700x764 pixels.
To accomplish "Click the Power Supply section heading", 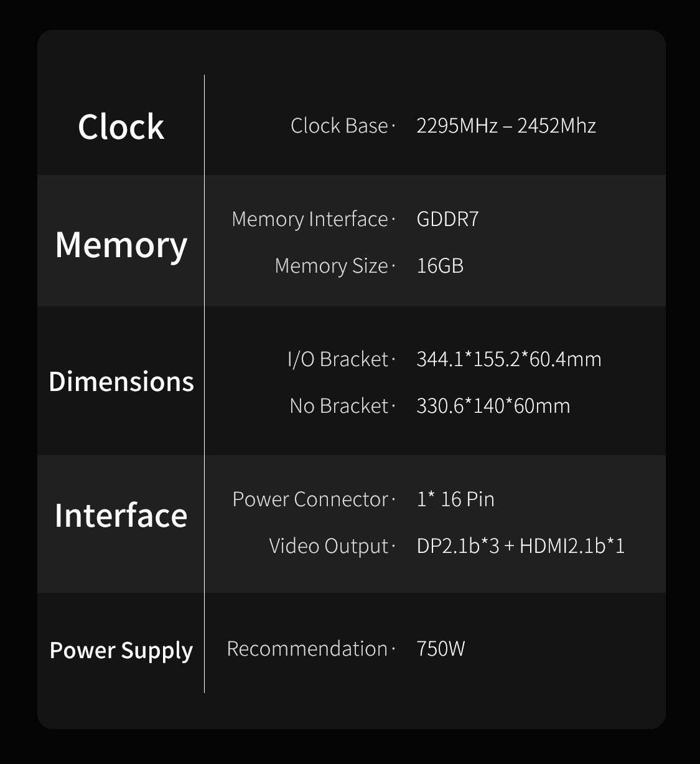I will click(x=121, y=650).
